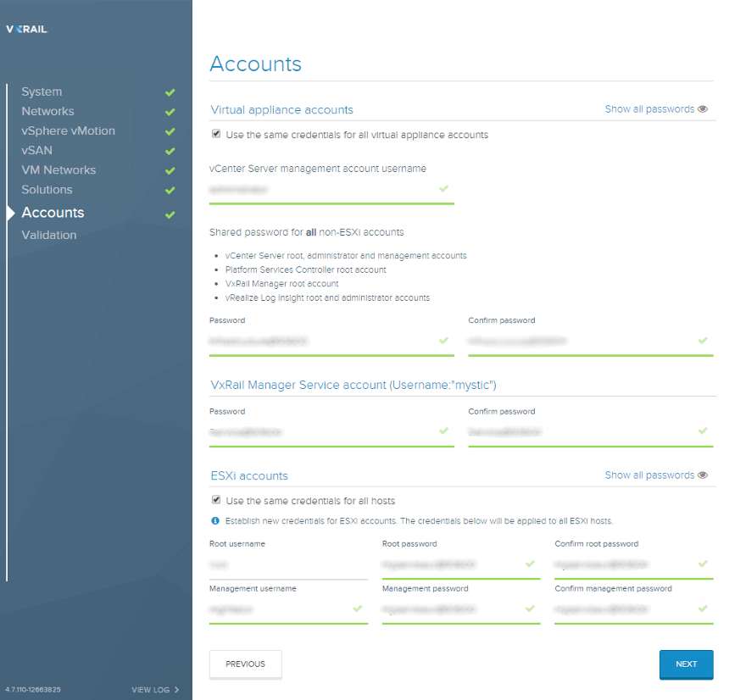Viewport: 746px width, 700px height.
Task: Click the vCenter Server management username field
Action: click(322, 190)
